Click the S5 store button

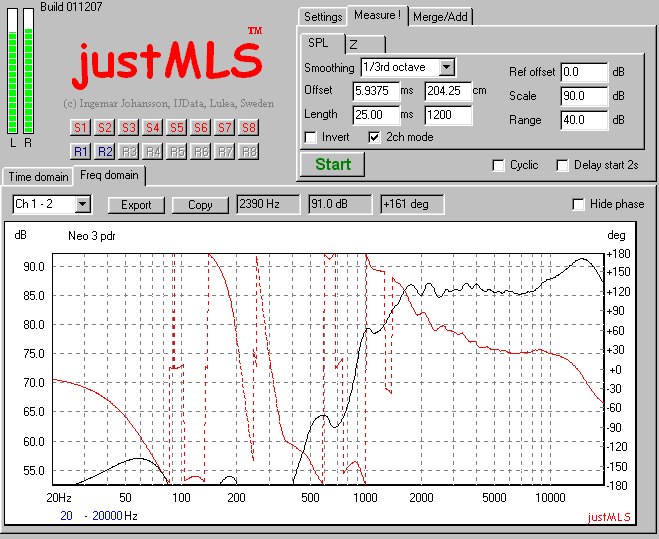point(177,127)
